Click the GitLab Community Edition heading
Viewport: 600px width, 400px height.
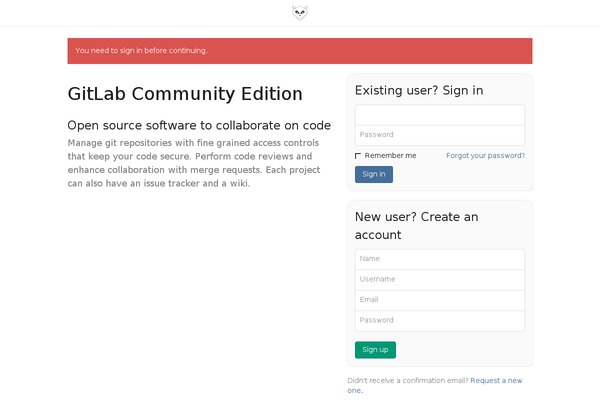185,94
